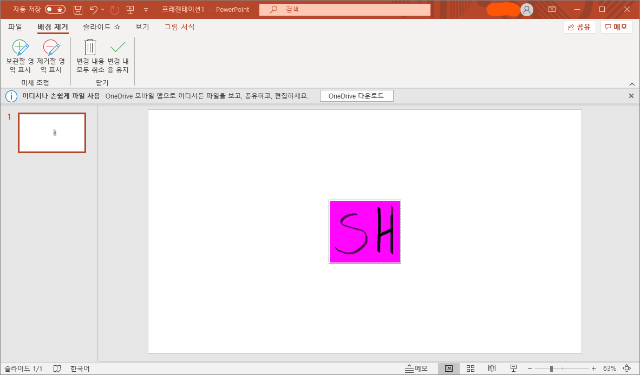Select the 배경 제거 tab
Image resolution: width=640 pixels, height=375 pixels.
pos(53,27)
